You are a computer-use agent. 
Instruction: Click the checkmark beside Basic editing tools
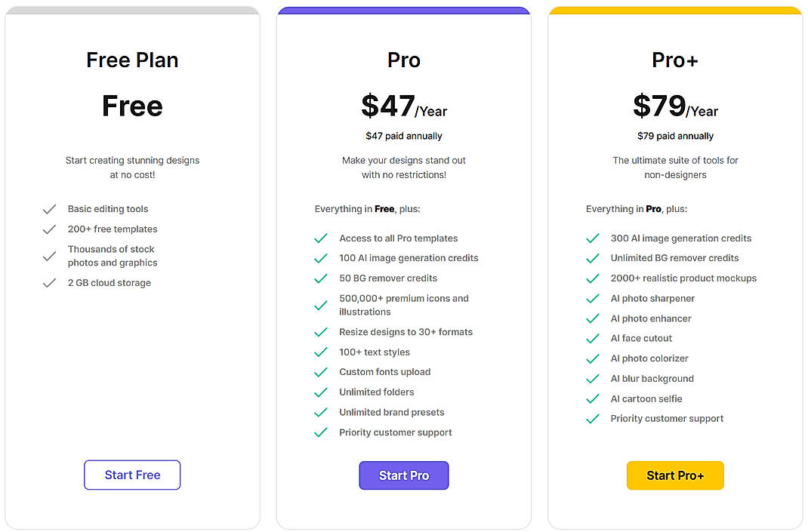point(49,209)
